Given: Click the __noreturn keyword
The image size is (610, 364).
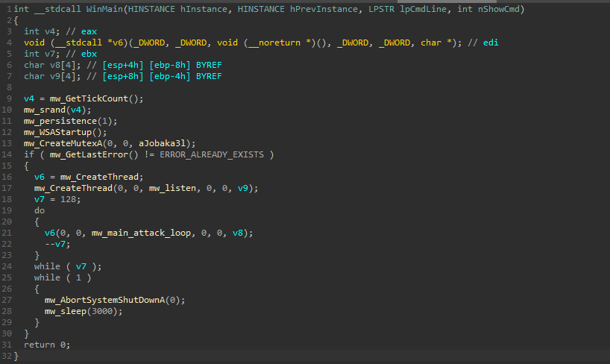Looking at the screenshot, I should pos(274,43).
